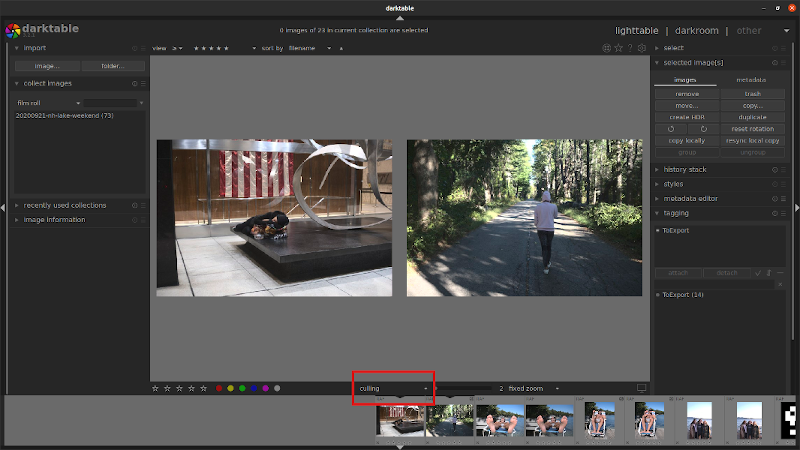Toggle suggestion list checkmark icon in tagging
Viewport: 800px width, 450px height.
point(758,273)
